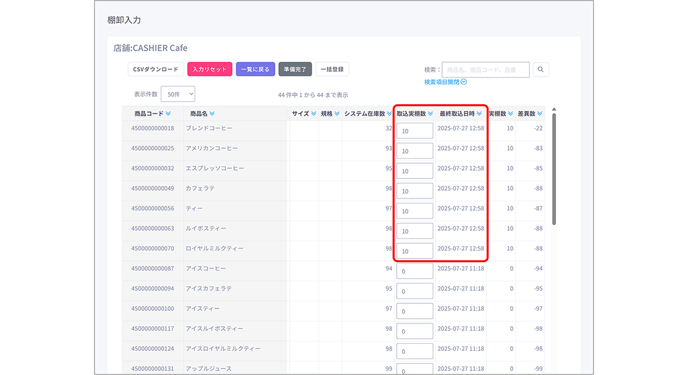
Task: Click 取込実棚数 field for カフェラテ row
Action: point(415,191)
